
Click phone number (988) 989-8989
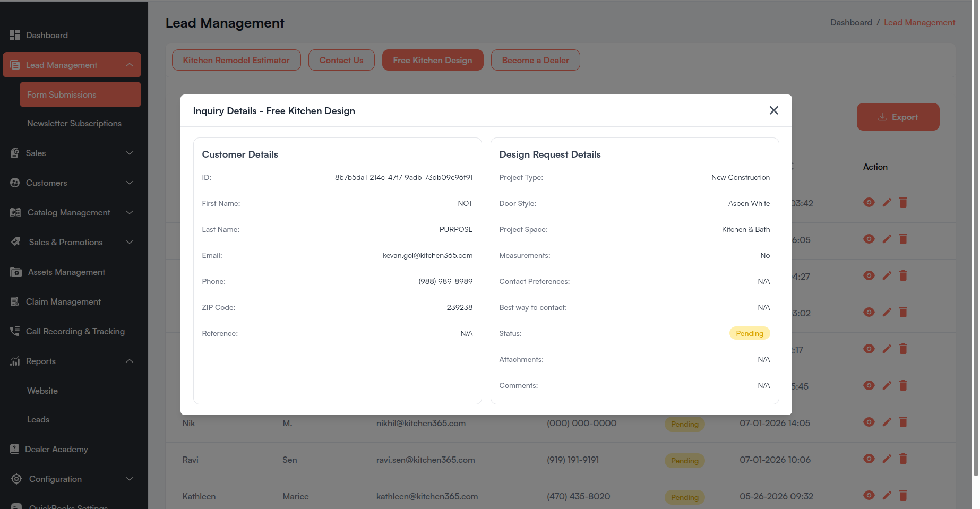[445, 281]
